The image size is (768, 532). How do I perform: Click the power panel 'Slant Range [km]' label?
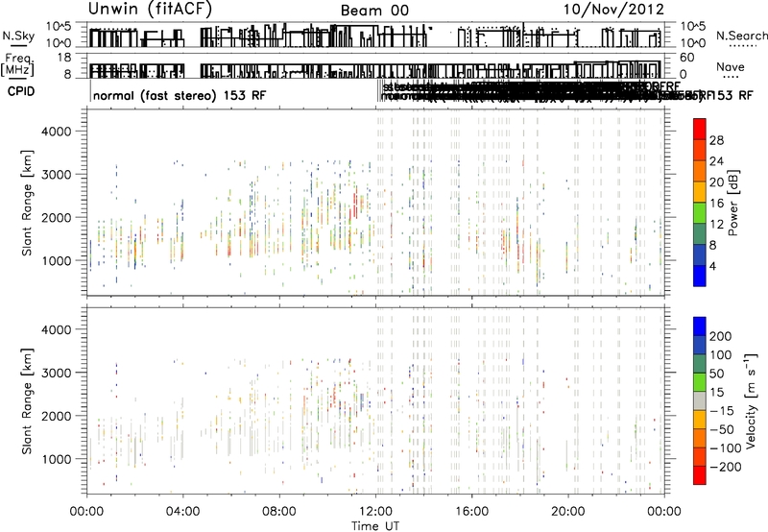point(27,203)
